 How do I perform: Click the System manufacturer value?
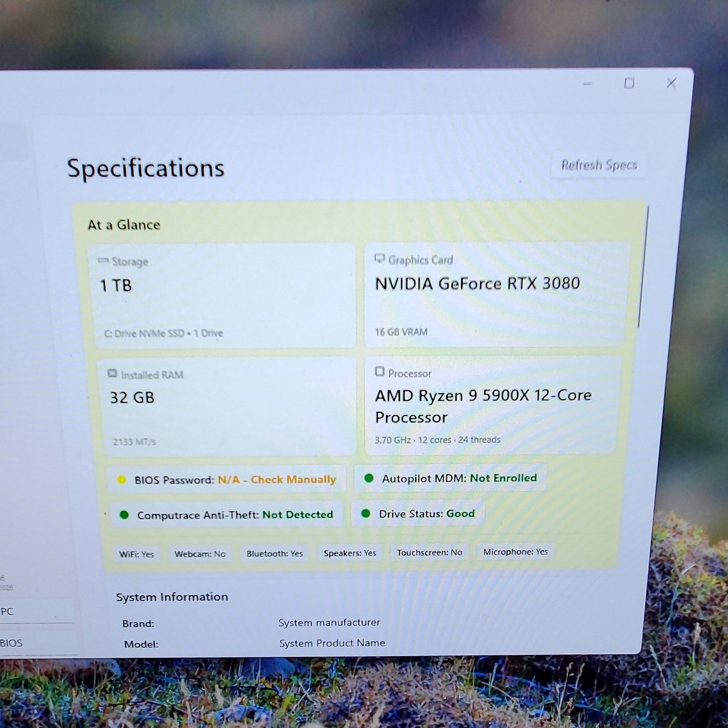click(x=329, y=623)
